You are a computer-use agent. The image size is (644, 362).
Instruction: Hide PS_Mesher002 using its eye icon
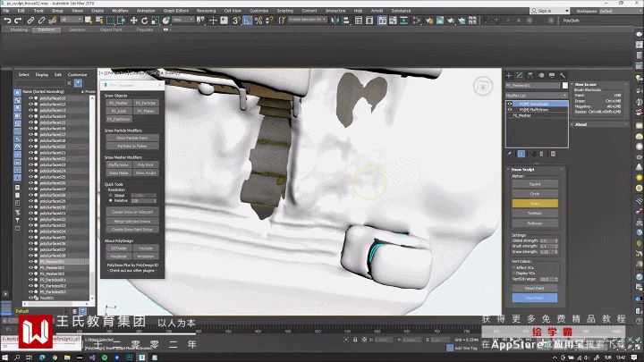pos(30,267)
